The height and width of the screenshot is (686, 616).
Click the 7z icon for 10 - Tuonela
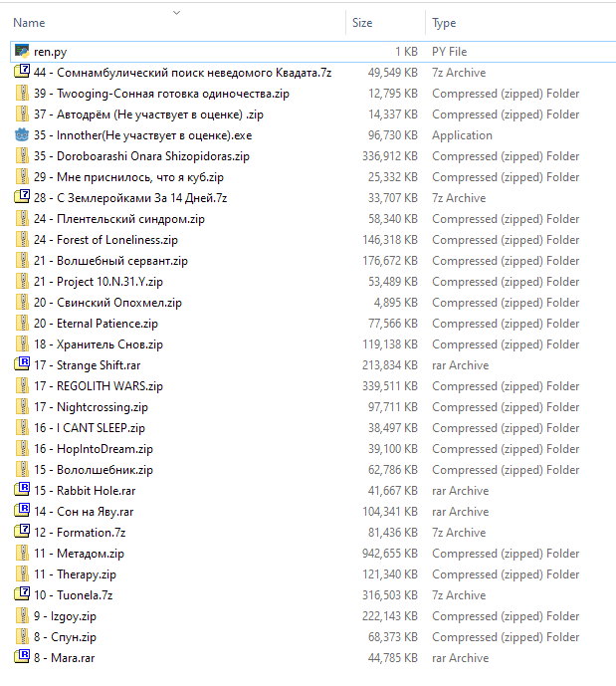[x=22, y=595]
